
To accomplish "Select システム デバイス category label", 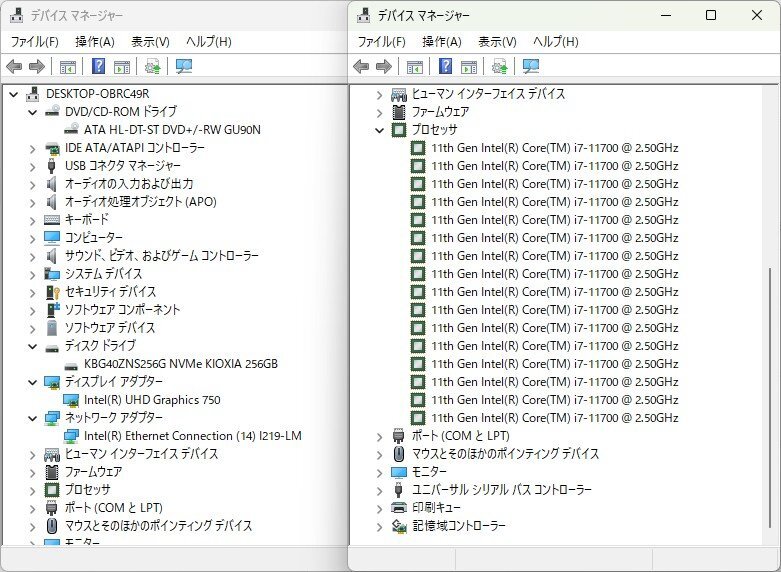I will coord(104,274).
